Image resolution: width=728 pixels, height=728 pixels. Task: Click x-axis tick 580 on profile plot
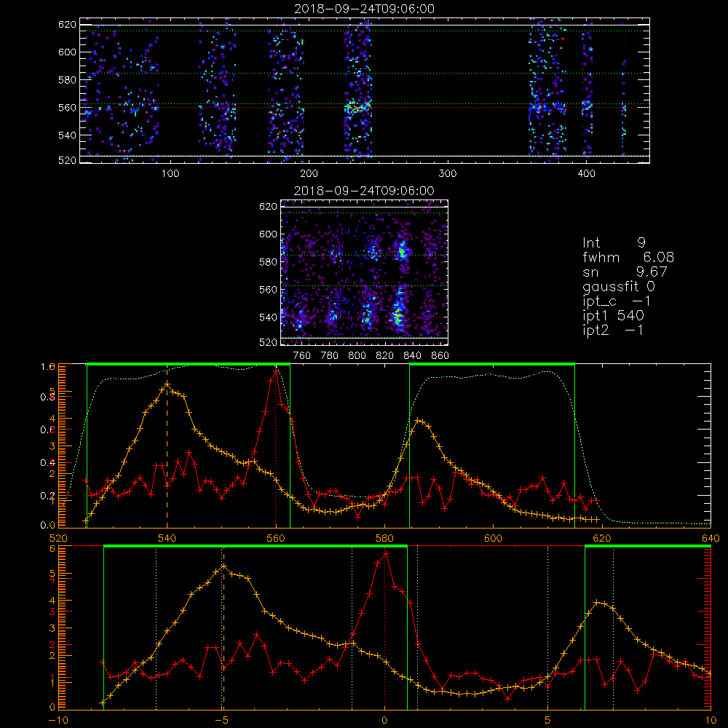[385, 539]
